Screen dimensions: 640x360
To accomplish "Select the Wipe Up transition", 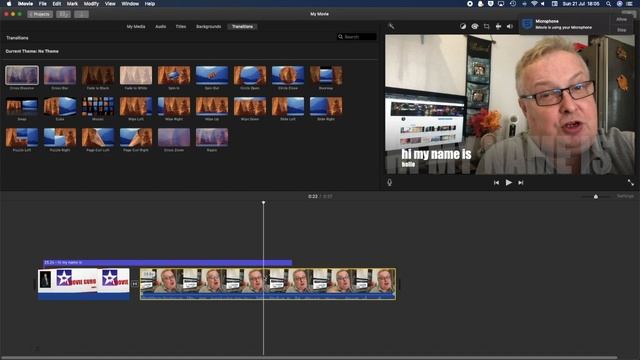I will 212,107.
